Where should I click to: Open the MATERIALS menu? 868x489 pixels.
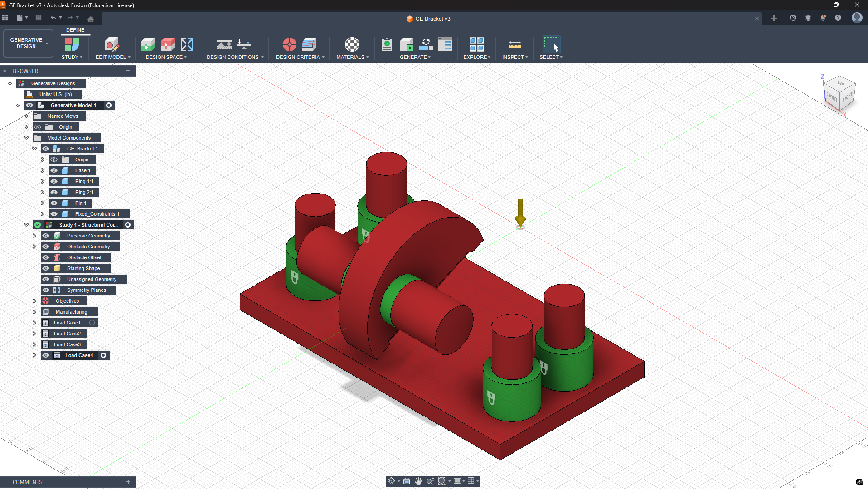click(353, 57)
